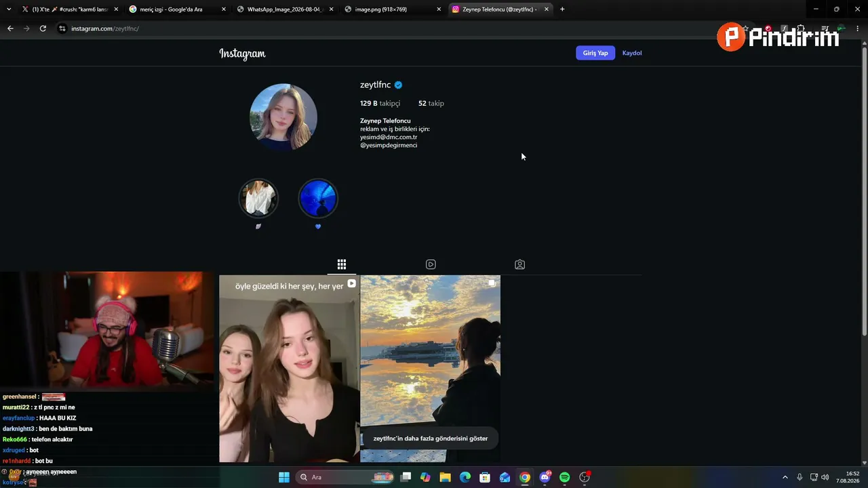This screenshot has height=488, width=868.
Task: Open the taskbar app with red notification dot
Action: (x=585, y=477)
